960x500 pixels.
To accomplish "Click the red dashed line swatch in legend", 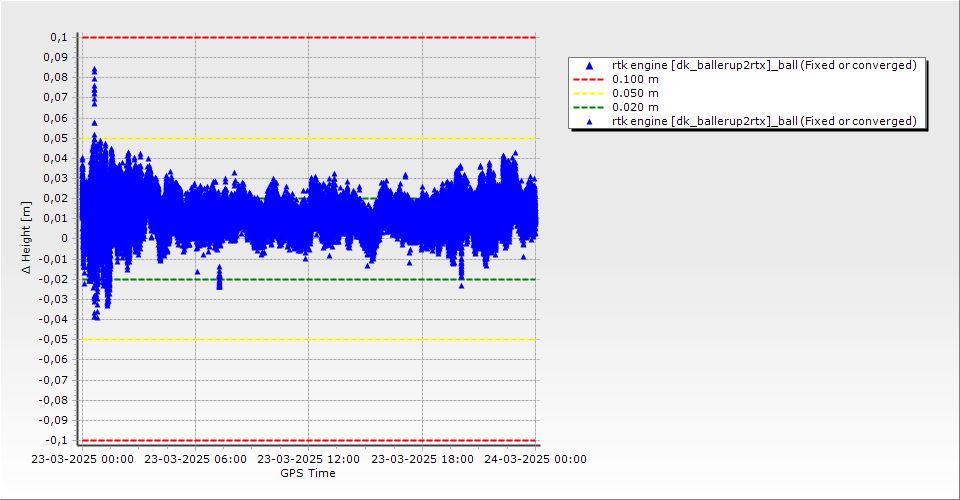I will pyautogui.click(x=588, y=80).
